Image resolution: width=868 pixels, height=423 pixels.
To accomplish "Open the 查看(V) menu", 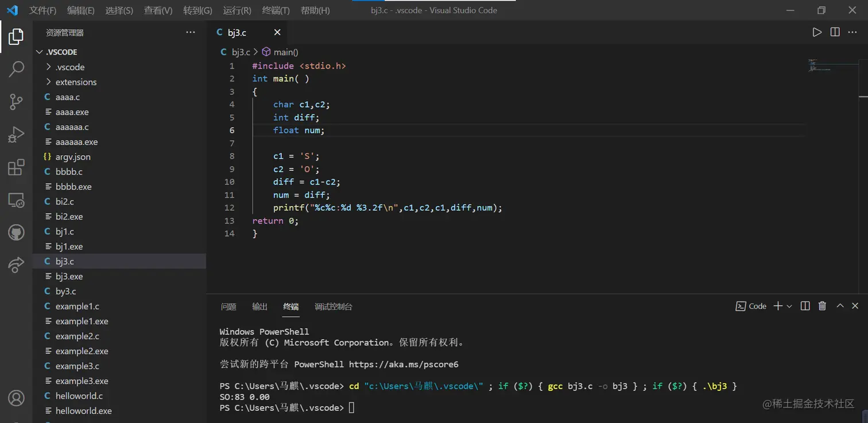I will (x=158, y=10).
